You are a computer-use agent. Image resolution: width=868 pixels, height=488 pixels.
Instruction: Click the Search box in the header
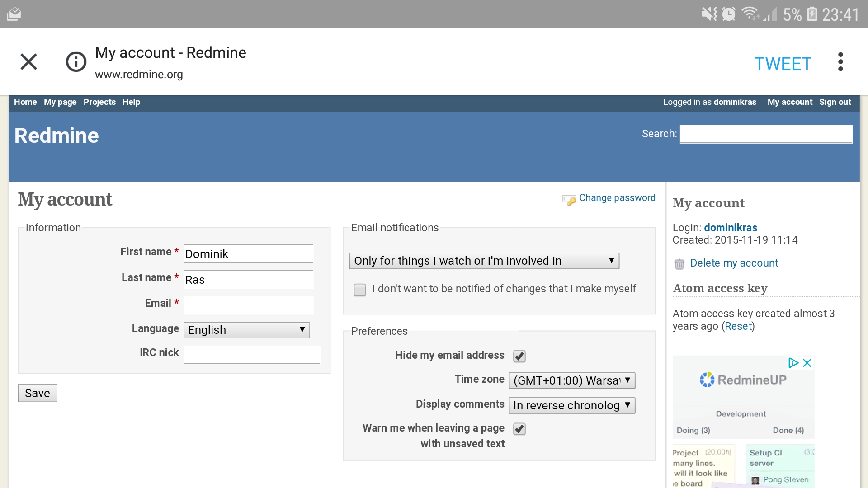click(x=766, y=134)
